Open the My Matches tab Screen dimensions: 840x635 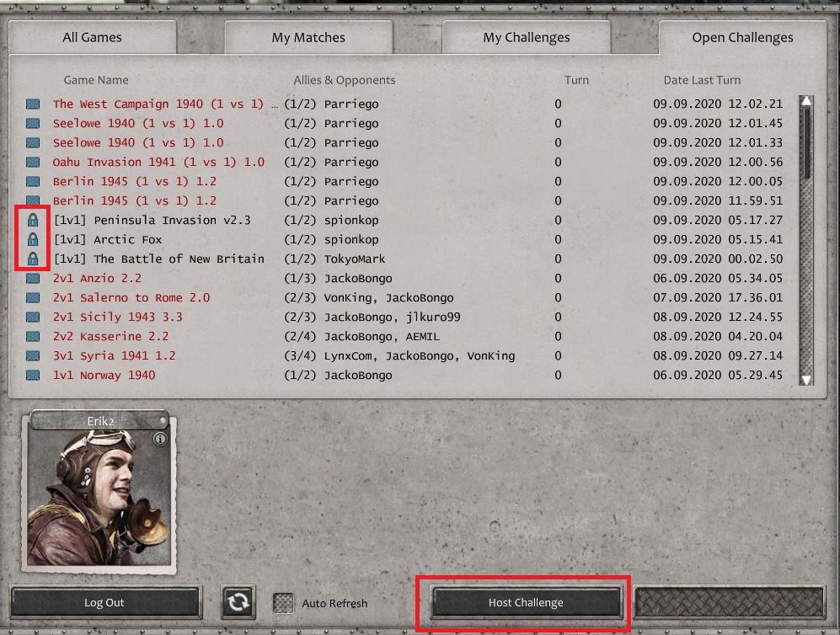click(x=308, y=38)
